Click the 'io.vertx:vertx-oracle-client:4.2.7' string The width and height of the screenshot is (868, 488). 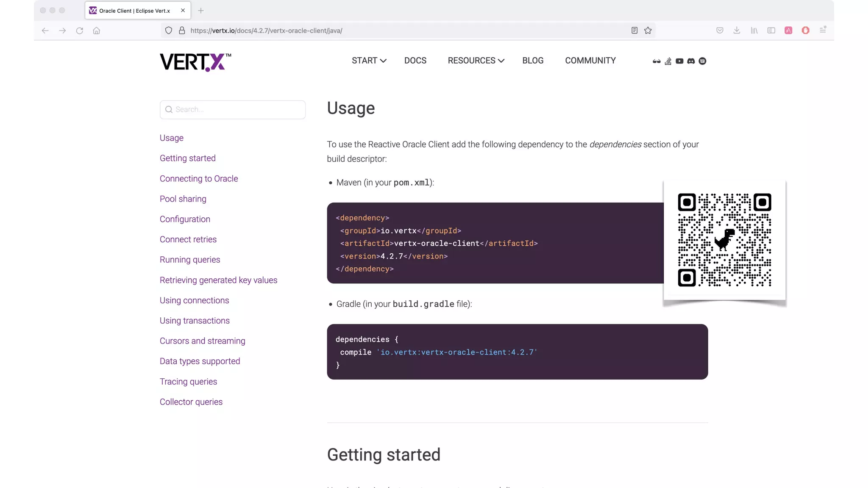457,352
